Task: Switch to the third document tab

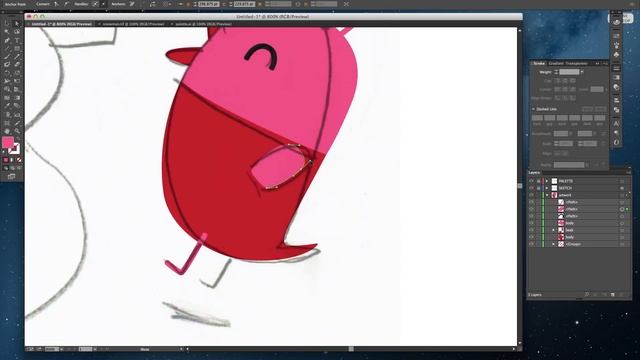Action: [x=203, y=24]
